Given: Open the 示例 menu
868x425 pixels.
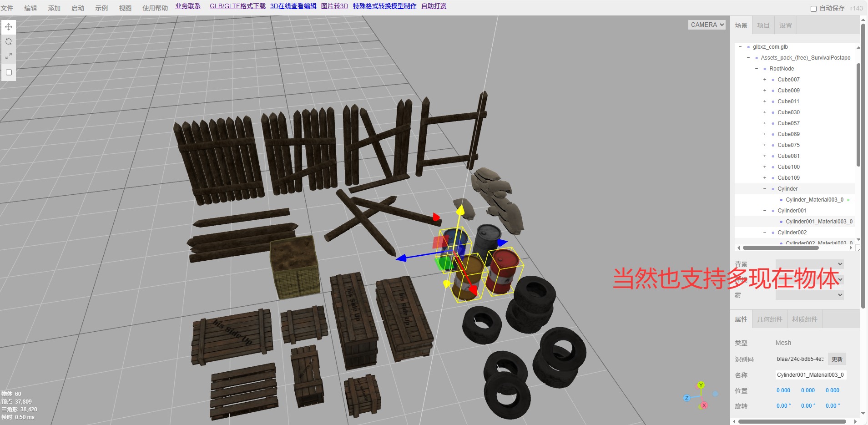Looking at the screenshot, I should 101,8.
